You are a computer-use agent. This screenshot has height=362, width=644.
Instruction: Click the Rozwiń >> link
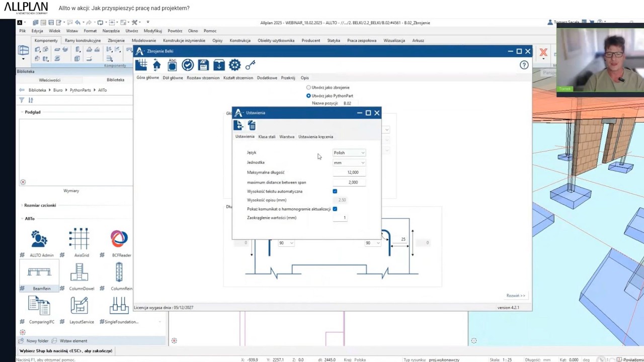tap(516, 296)
